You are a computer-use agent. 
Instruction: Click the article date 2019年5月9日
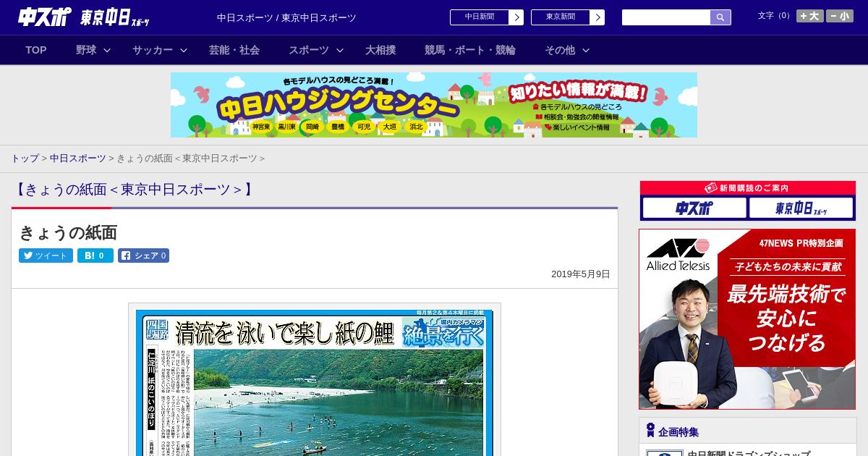[x=581, y=274]
